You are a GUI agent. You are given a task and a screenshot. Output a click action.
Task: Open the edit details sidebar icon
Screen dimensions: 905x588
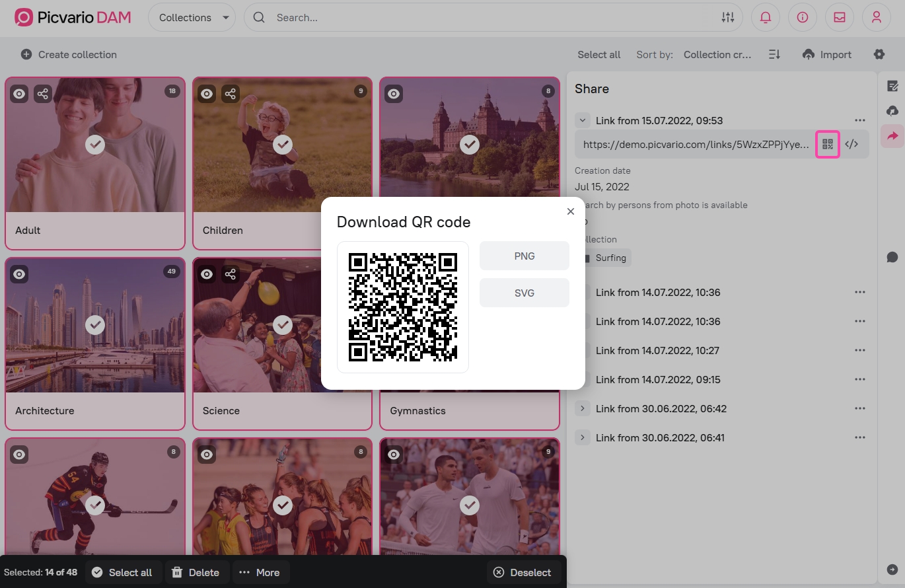click(x=892, y=86)
